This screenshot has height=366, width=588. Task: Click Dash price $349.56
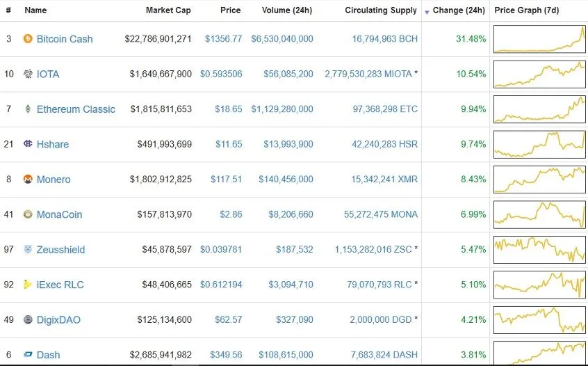[226, 355]
